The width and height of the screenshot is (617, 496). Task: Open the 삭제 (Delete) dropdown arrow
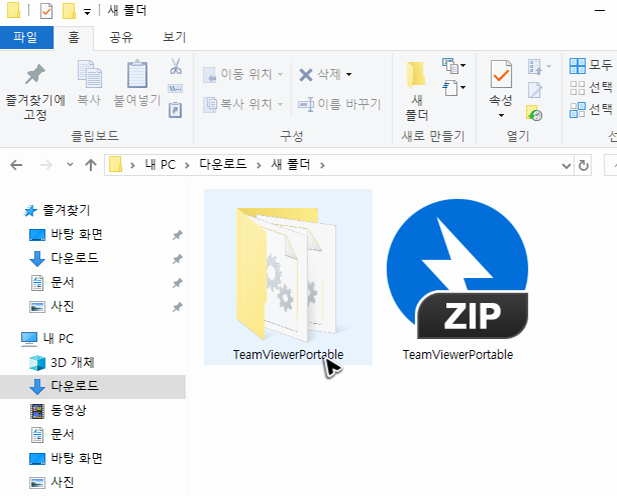[x=349, y=74]
